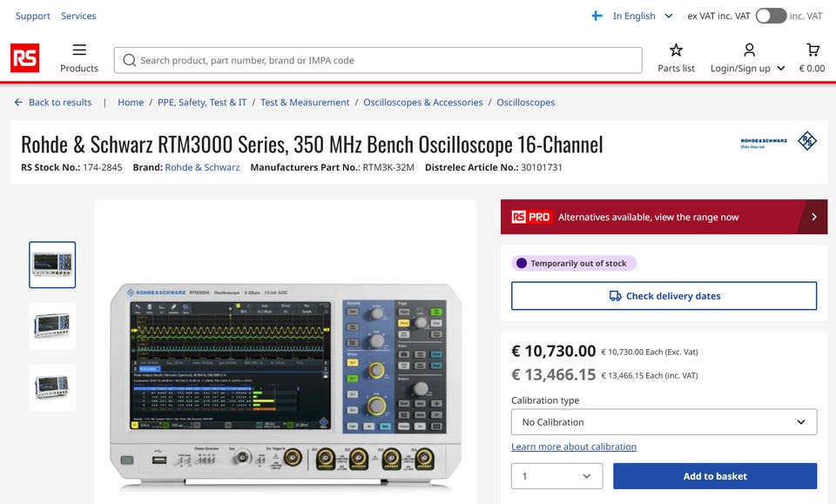Click the RS logo
The image size is (836, 504).
coord(25,57)
